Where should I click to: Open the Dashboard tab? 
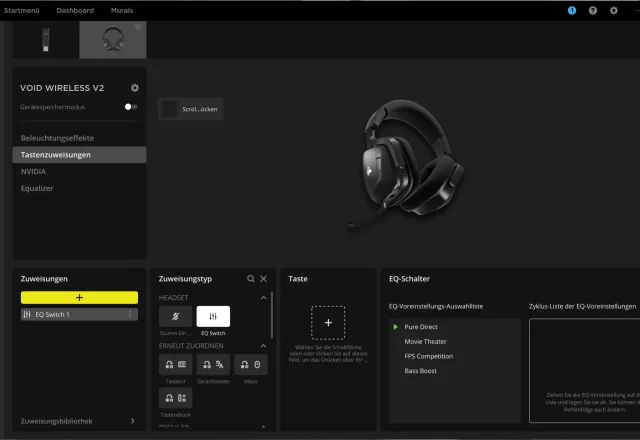point(75,10)
